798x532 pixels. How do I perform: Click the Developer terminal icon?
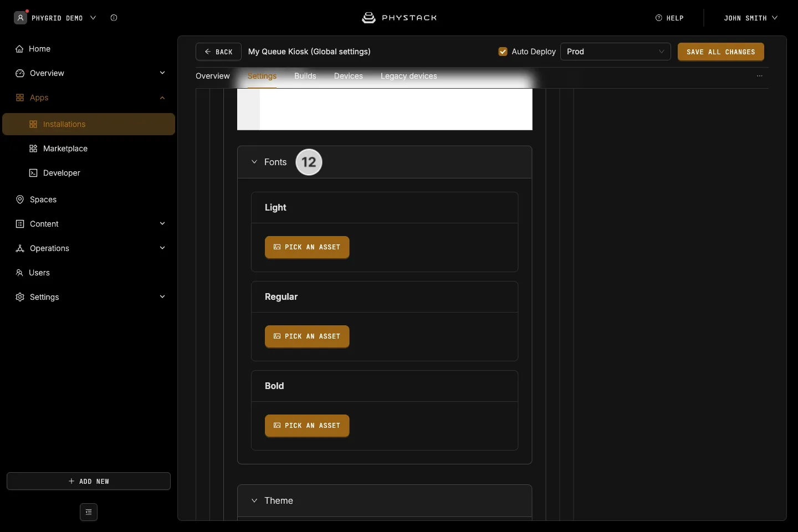pos(33,173)
